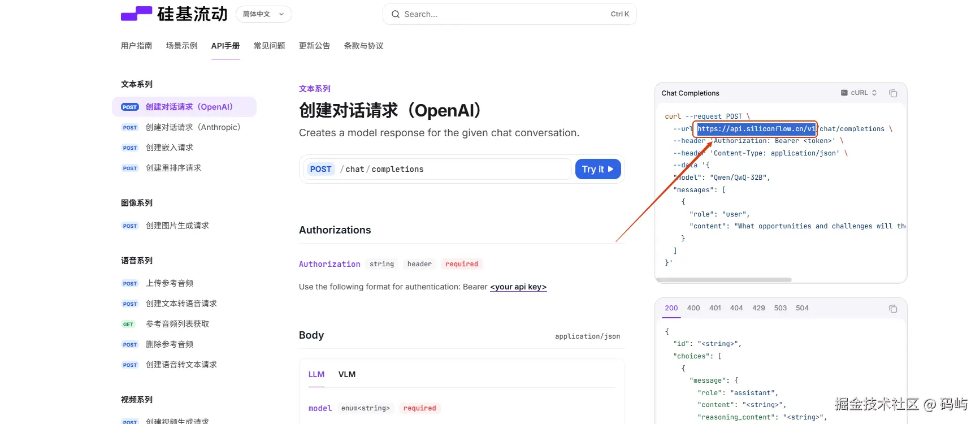
Task: Select the API手册 tab
Action: (x=226, y=46)
